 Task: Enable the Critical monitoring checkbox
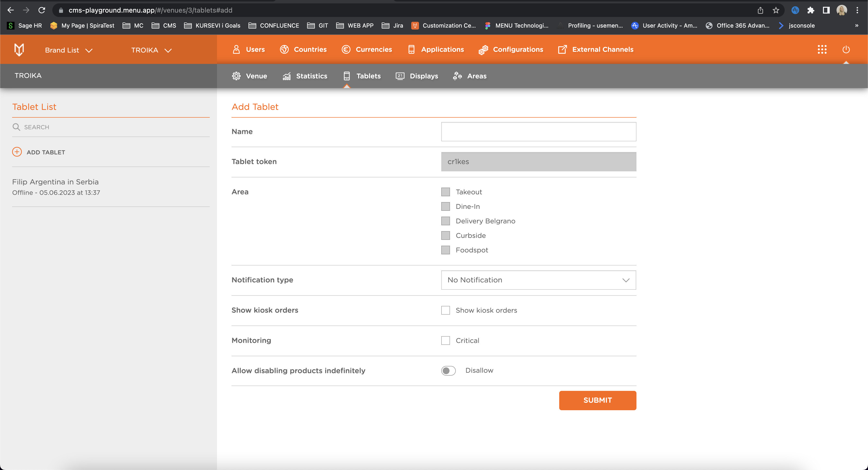pyautogui.click(x=445, y=340)
